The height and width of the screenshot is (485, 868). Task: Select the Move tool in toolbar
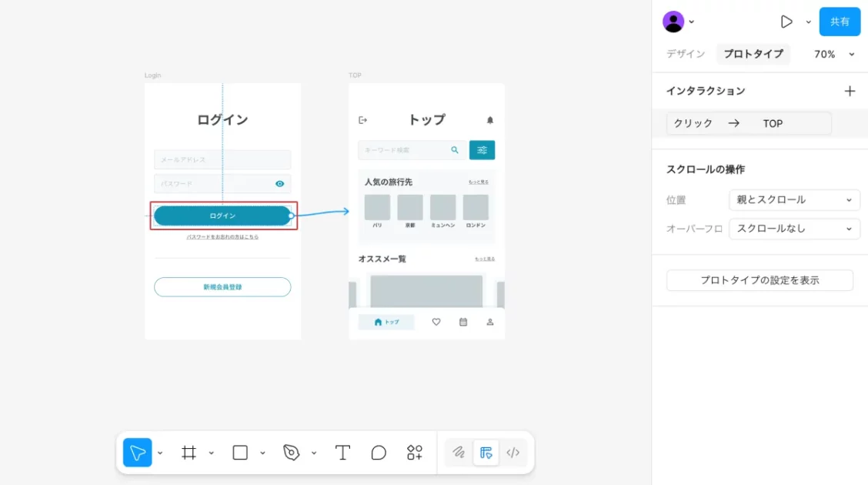[138, 453]
